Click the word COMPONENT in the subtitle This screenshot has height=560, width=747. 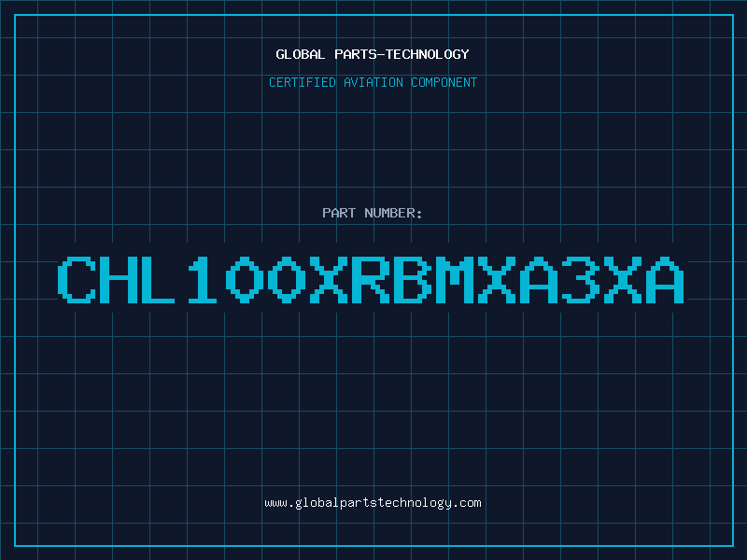coord(444,82)
